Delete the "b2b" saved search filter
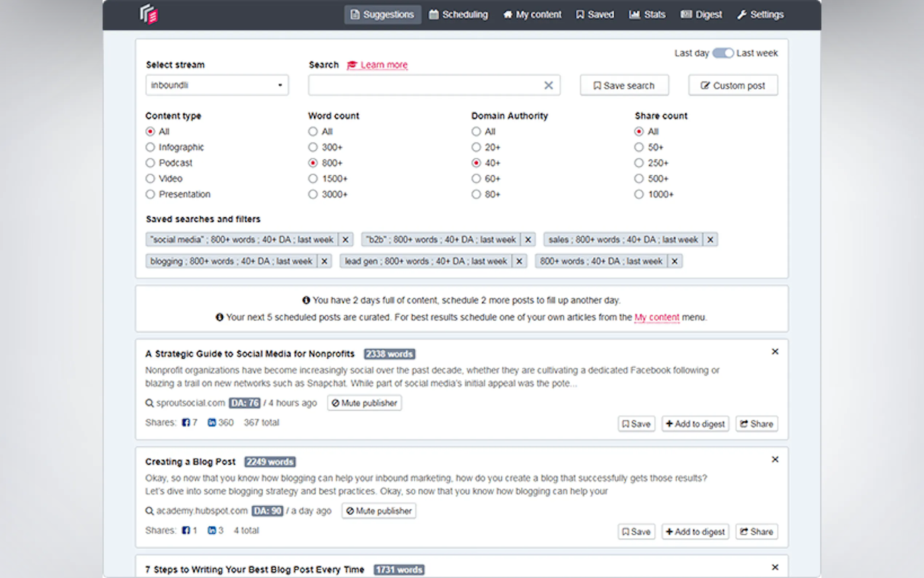The image size is (924, 578). point(528,240)
